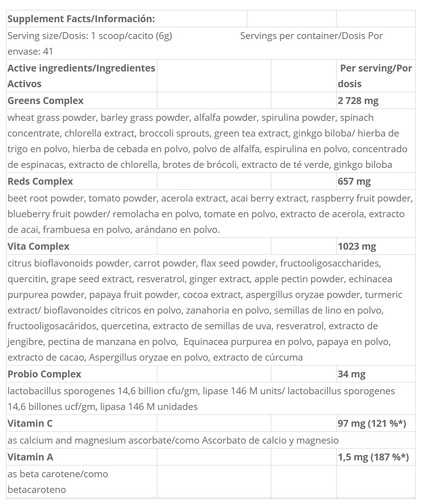This screenshot has height=504, width=421.
Task: Click the Active ingredients/Ingredientes Activos header
Action: pyautogui.click(x=82, y=76)
